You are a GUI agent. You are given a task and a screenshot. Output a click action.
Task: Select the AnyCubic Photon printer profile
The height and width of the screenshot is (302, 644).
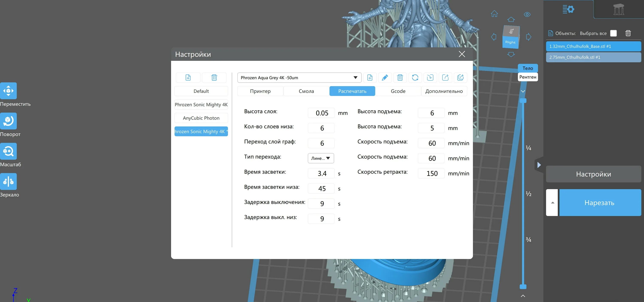[x=201, y=118]
